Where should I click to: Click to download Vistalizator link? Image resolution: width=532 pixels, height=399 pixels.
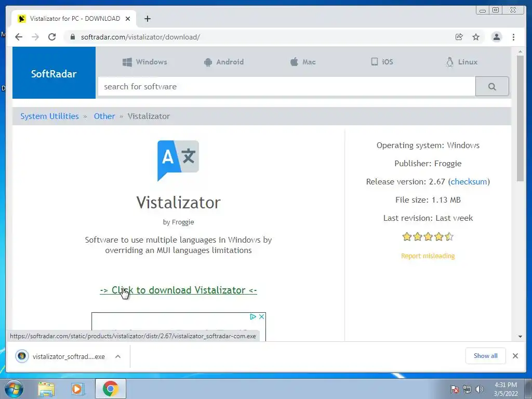[x=179, y=290]
